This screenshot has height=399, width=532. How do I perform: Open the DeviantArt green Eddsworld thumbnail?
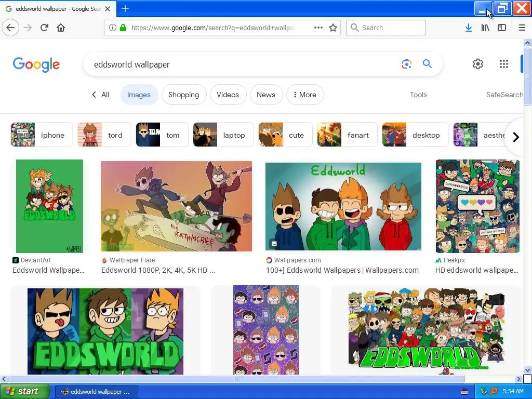49,206
